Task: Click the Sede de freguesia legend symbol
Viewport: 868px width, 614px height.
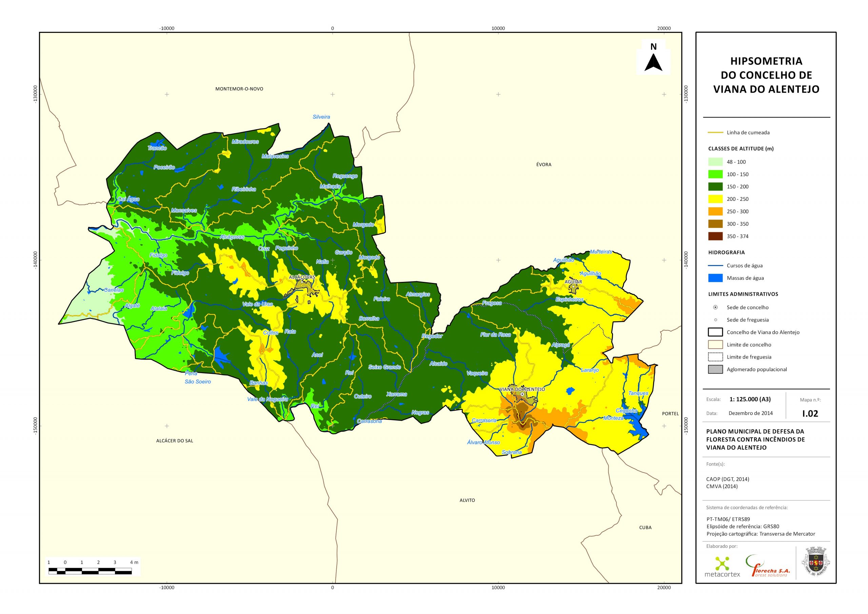Action: (715, 320)
